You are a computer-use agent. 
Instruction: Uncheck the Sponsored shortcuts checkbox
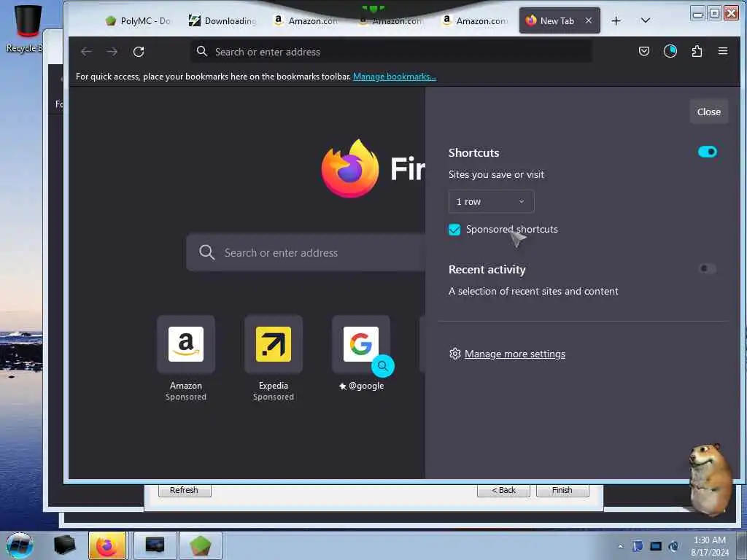[454, 230]
